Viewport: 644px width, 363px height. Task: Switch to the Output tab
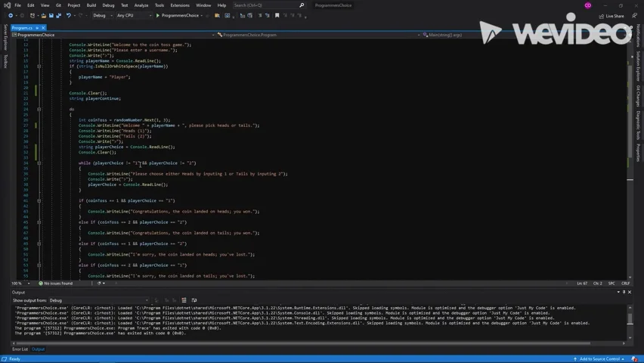pyautogui.click(x=39, y=349)
